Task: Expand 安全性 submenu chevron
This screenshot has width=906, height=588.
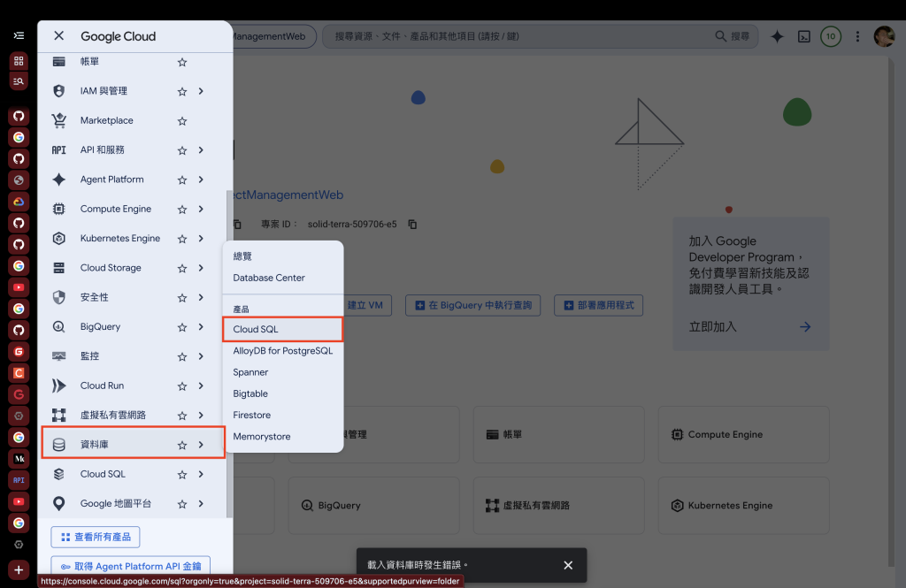Action: 201,297
